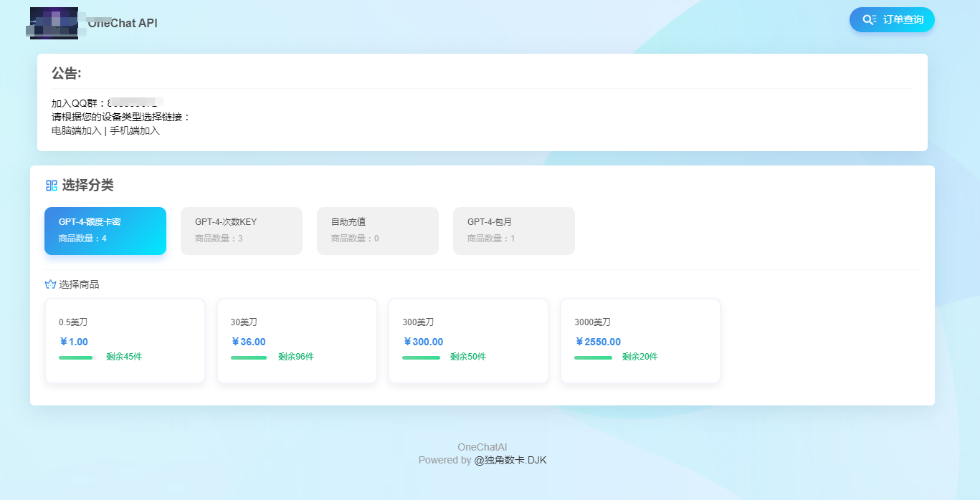
Task: Click the OneChatAI footer text
Action: [482, 447]
